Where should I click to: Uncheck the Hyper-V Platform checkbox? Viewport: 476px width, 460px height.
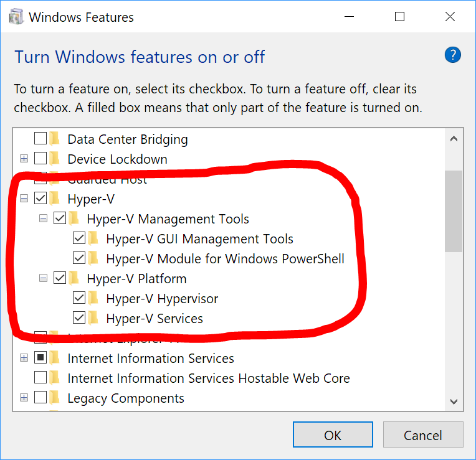pyautogui.click(x=60, y=278)
